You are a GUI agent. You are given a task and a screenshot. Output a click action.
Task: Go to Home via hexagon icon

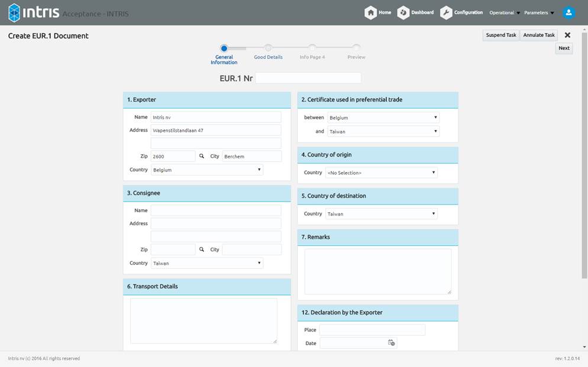(x=371, y=12)
